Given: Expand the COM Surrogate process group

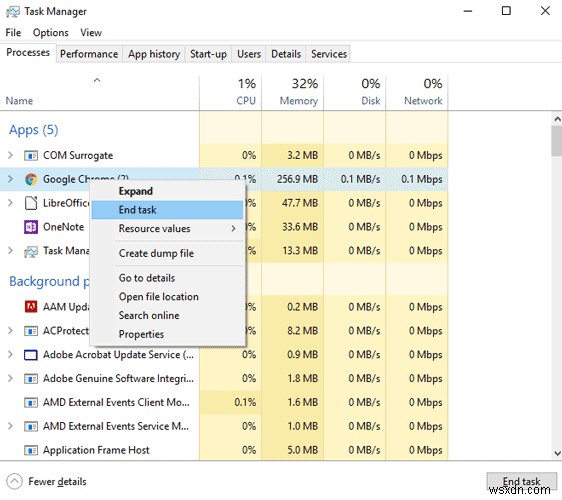Looking at the screenshot, I should pos(10,155).
